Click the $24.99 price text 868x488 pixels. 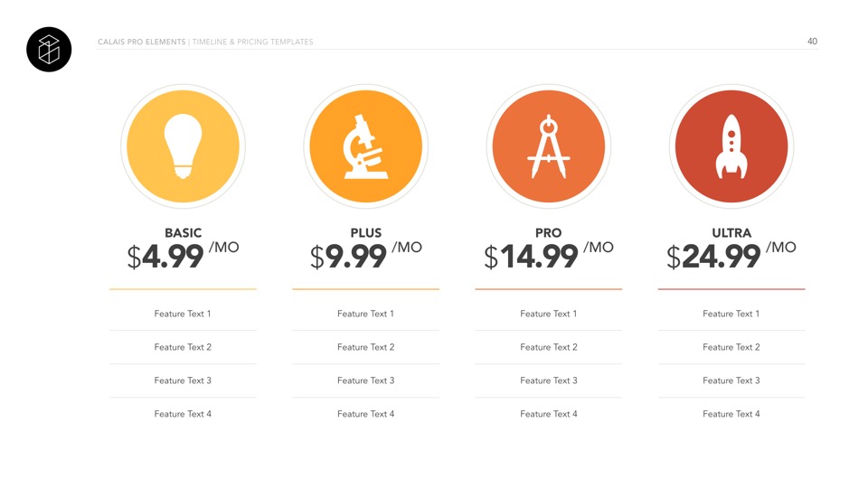[714, 258]
